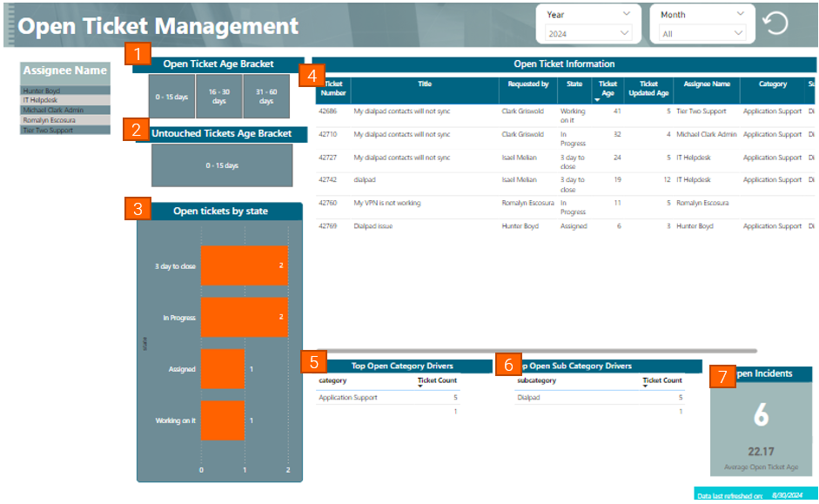
Task: Click the sort arrow under Ticket Age header
Action: [x=597, y=100]
